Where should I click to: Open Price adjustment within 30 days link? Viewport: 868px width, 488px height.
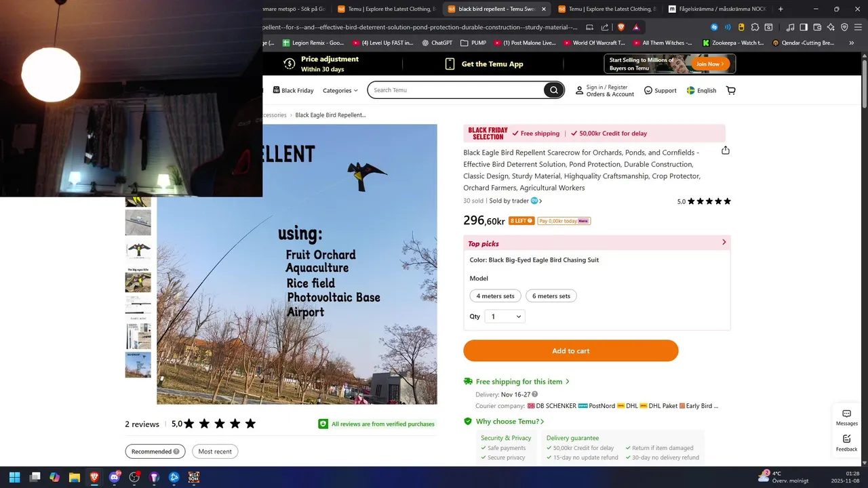tap(321, 64)
